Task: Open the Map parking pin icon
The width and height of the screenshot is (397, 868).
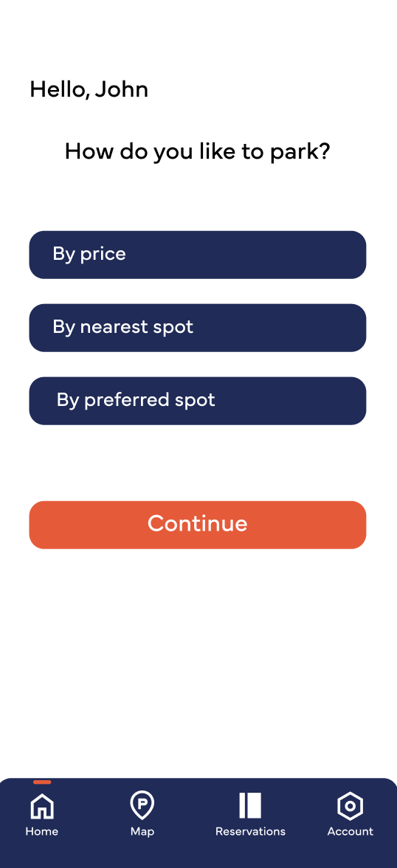Action: 142,805
